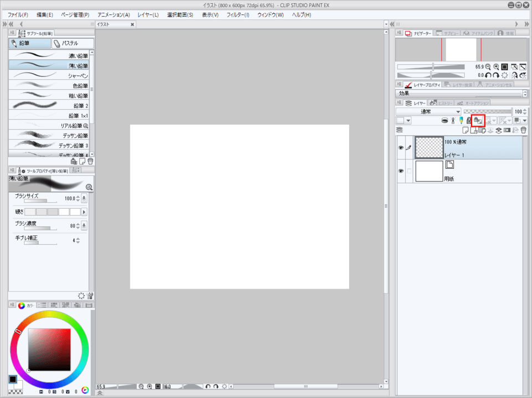The width and height of the screenshot is (532, 398).
Task: Open the フィルター(I) menu
Action: (238, 14)
